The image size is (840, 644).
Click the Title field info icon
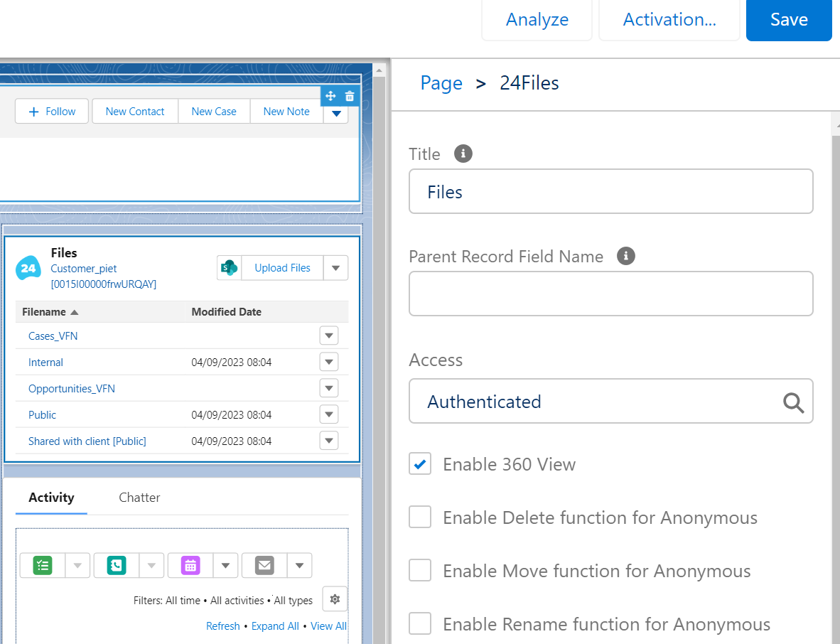point(463,154)
